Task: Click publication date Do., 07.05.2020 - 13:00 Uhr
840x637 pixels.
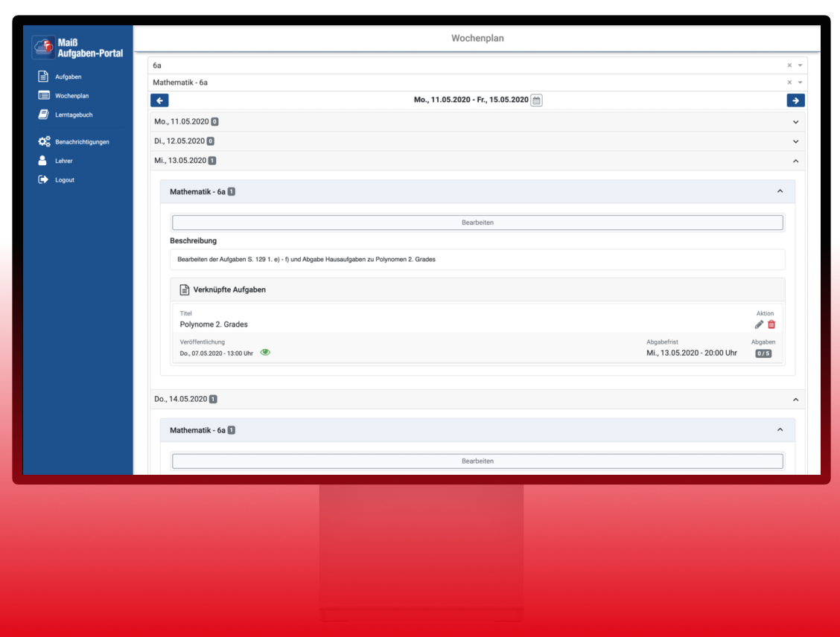Action: tap(217, 353)
